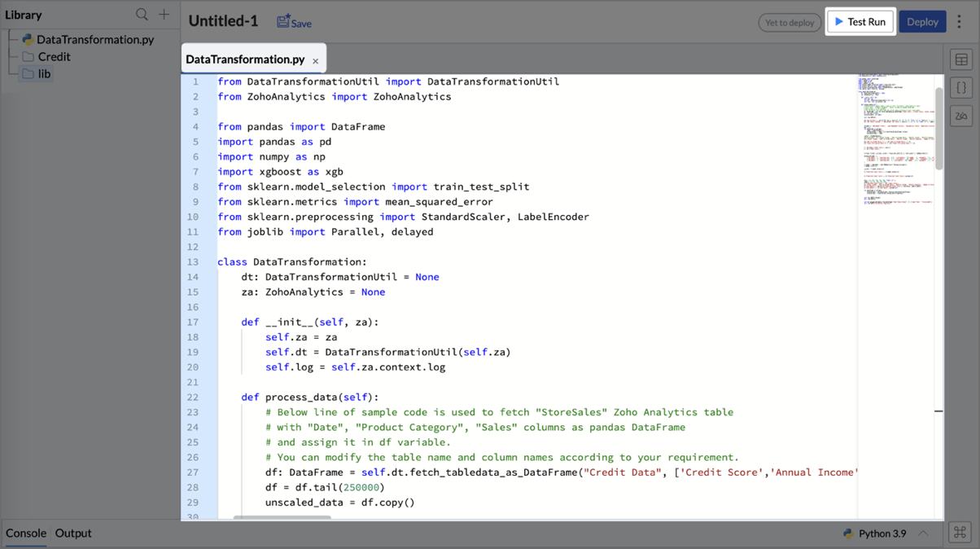Click the comment about modifying table and column names
This screenshot has height=549, width=980.
(502, 458)
